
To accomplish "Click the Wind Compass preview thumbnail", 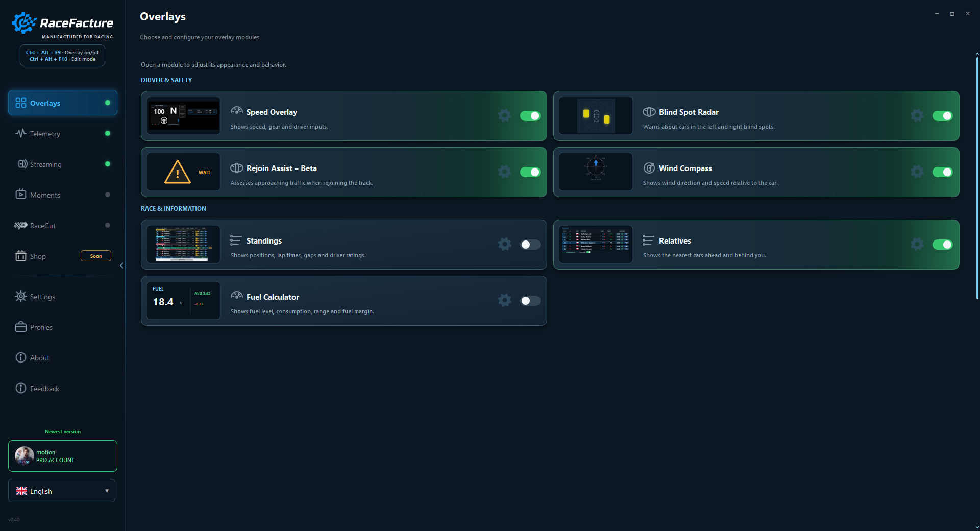I will 596,172.
